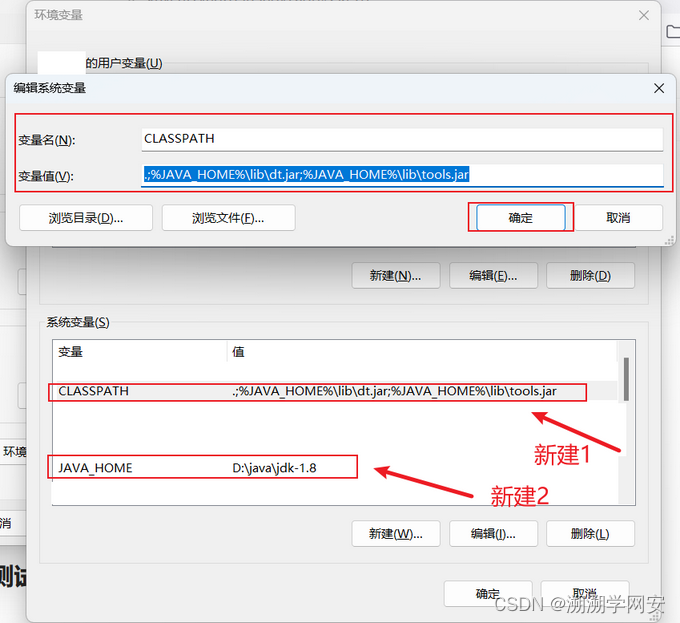
Task: Click 新建(W) for system variables
Action: coord(396,534)
